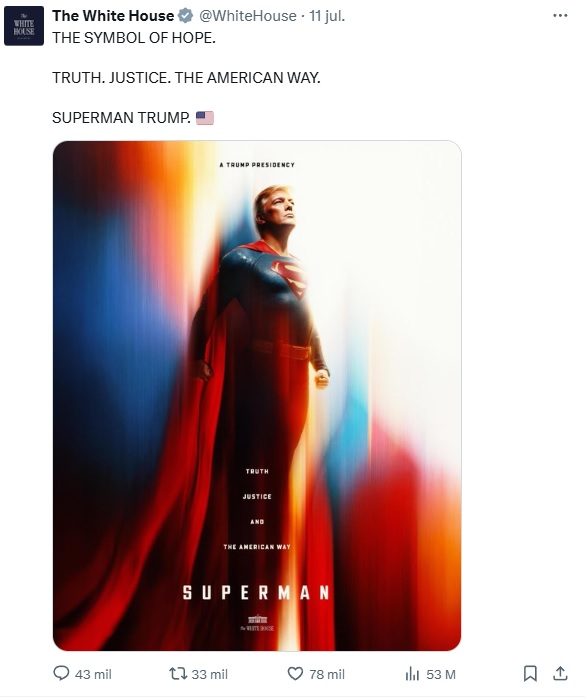Click the 43 mil replies count
Image resolution: width=585 pixels, height=697 pixels.
pyautogui.click(x=93, y=674)
